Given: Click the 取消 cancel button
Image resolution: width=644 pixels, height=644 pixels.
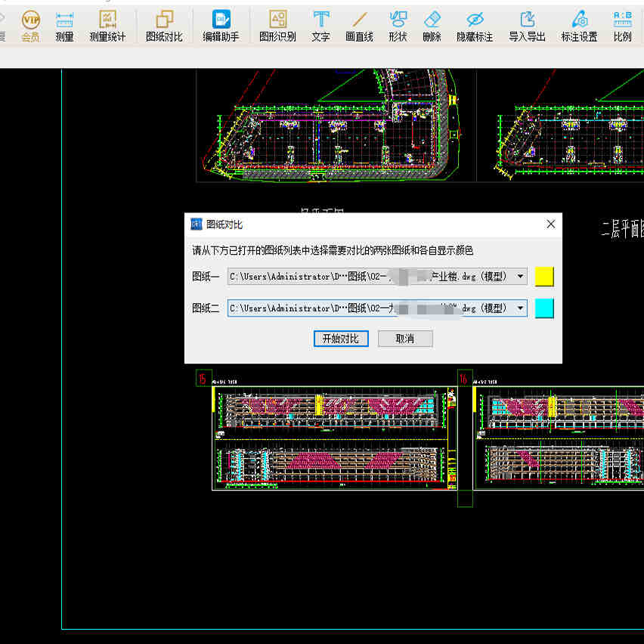Looking at the screenshot, I should coord(405,339).
